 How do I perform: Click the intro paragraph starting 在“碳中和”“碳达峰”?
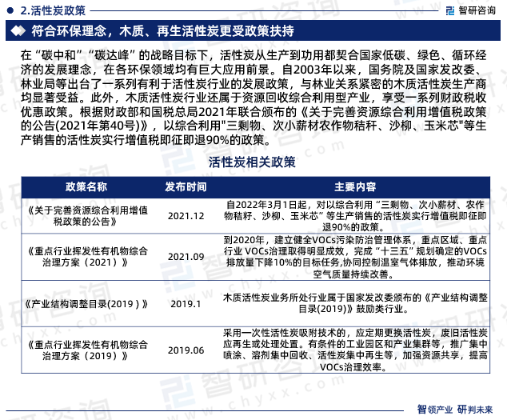[253, 98]
